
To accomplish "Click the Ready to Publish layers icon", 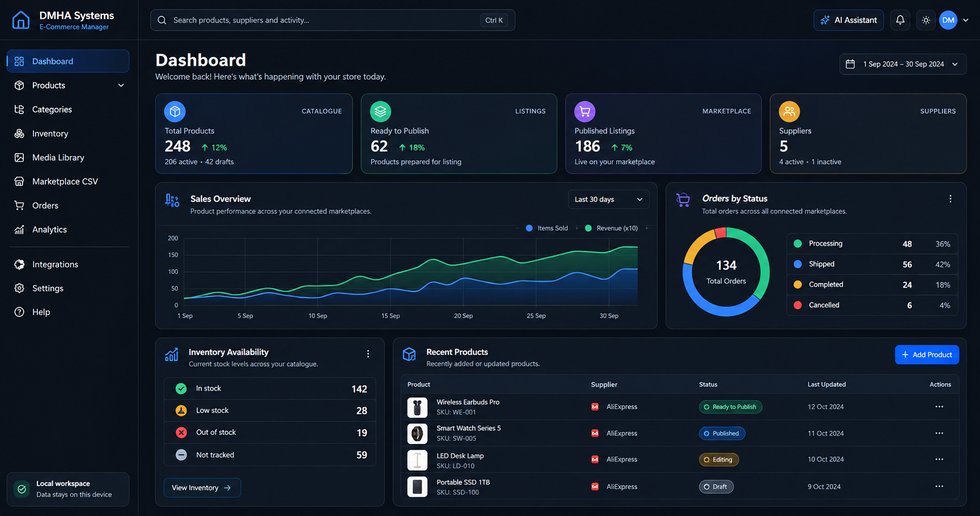I will tap(381, 112).
